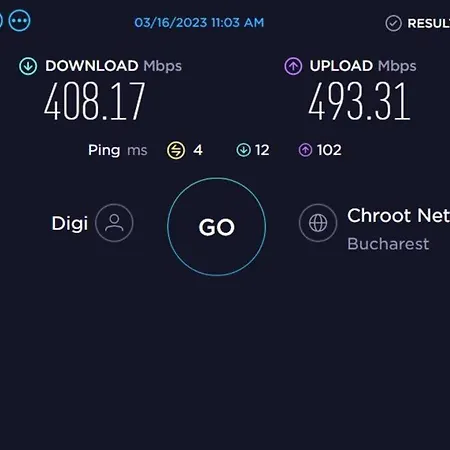Click the yellow idle ping icon
The width and height of the screenshot is (450, 450).
click(176, 150)
